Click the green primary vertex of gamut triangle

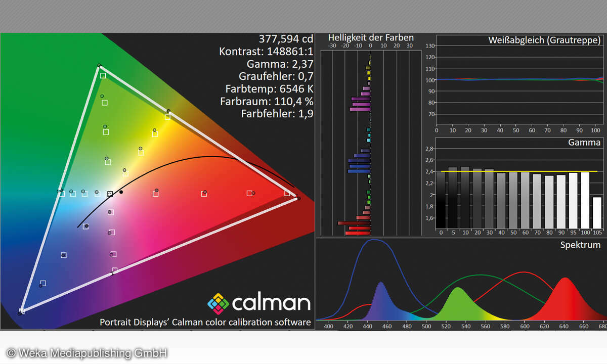point(99,66)
